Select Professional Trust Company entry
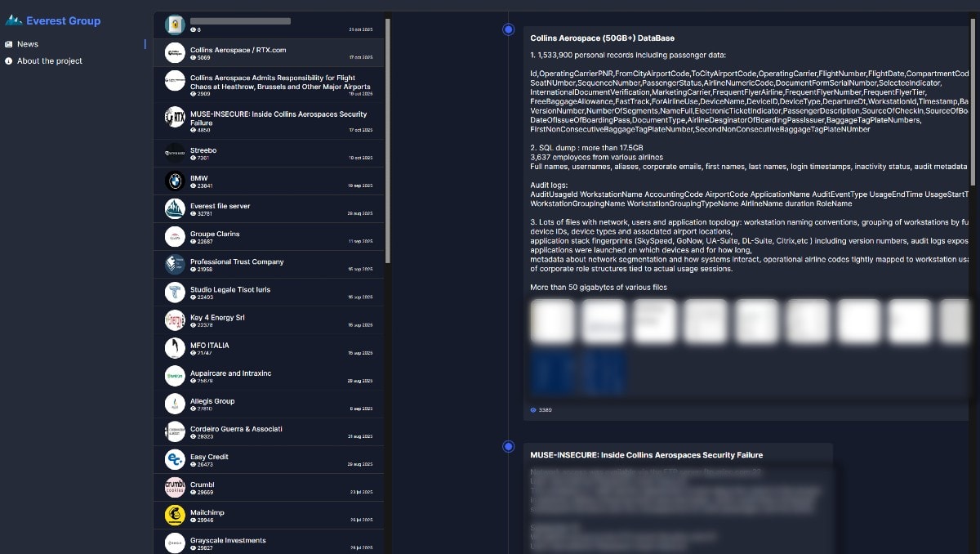The height and width of the screenshot is (554, 980). point(269,265)
